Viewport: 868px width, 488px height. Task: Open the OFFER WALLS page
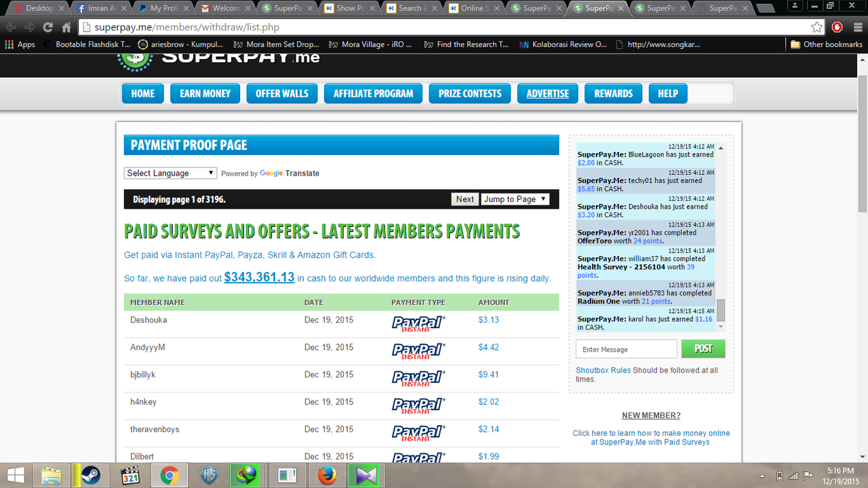(x=282, y=94)
